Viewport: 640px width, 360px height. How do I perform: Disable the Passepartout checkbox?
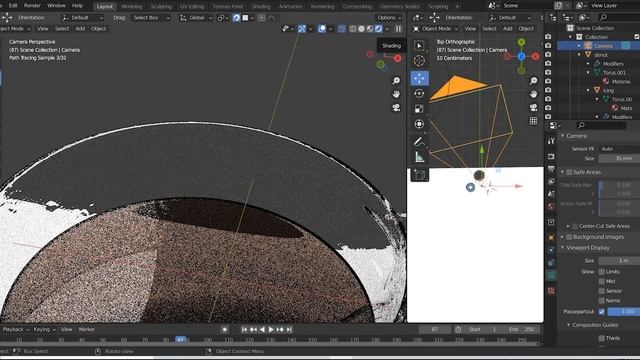tap(602, 311)
